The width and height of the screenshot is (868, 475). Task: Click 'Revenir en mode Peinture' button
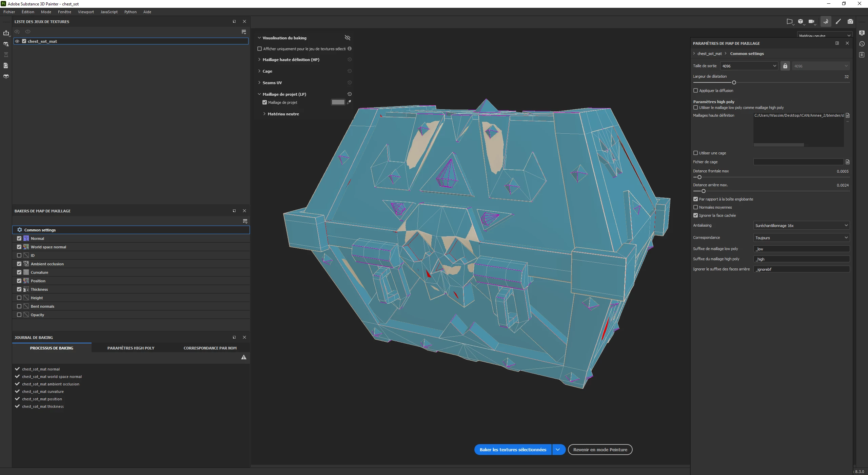click(600, 450)
